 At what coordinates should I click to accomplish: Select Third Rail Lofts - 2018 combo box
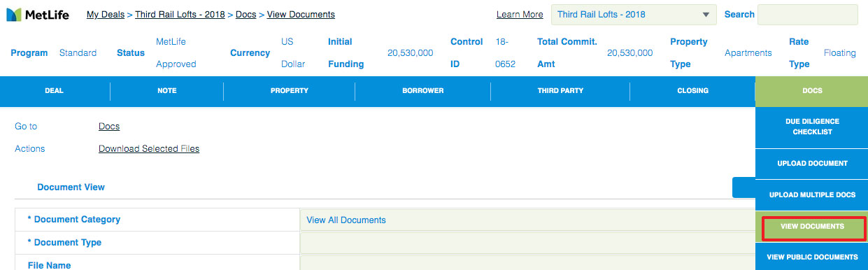coord(634,15)
